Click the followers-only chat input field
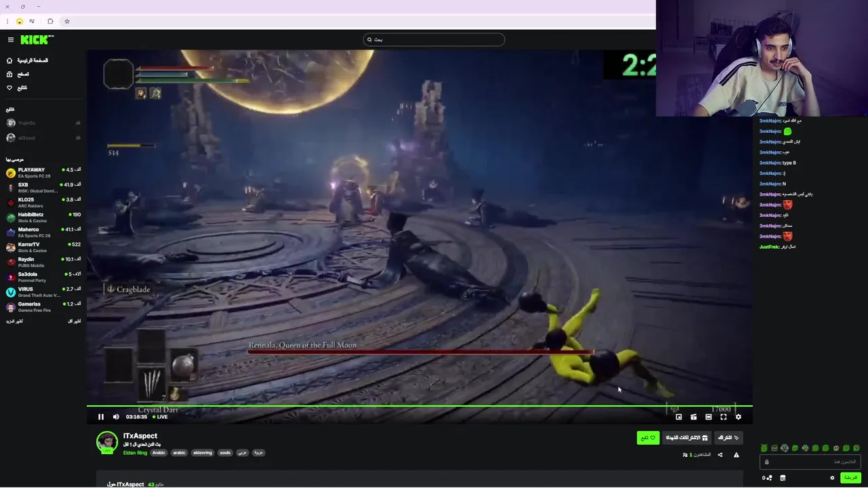Image resolution: width=868 pixels, height=488 pixels. coord(811,462)
